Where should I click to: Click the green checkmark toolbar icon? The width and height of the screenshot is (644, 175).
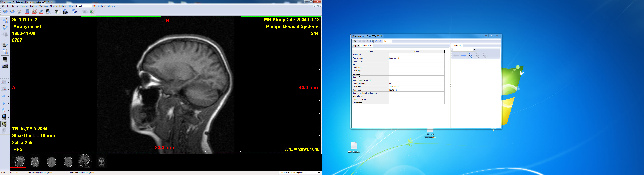click(92, 12)
